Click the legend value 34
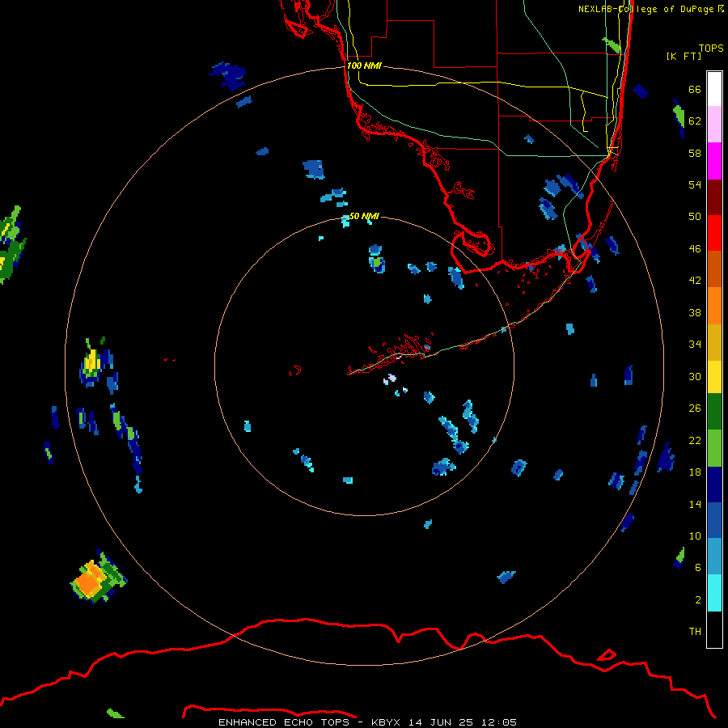Screen dimensions: 728x728 (695, 345)
